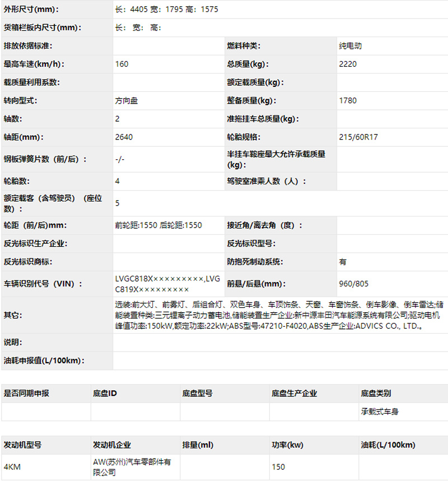Select the max speed value 160
Viewport: 448px width, 481px height.
tap(122, 64)
